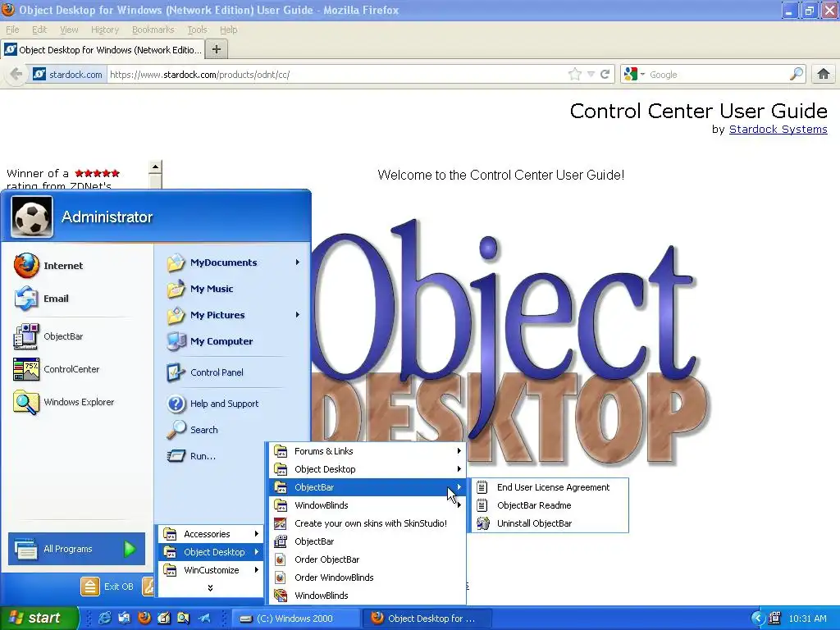
Task: Click the Stardock Systems link
Action: coord(778,129)
